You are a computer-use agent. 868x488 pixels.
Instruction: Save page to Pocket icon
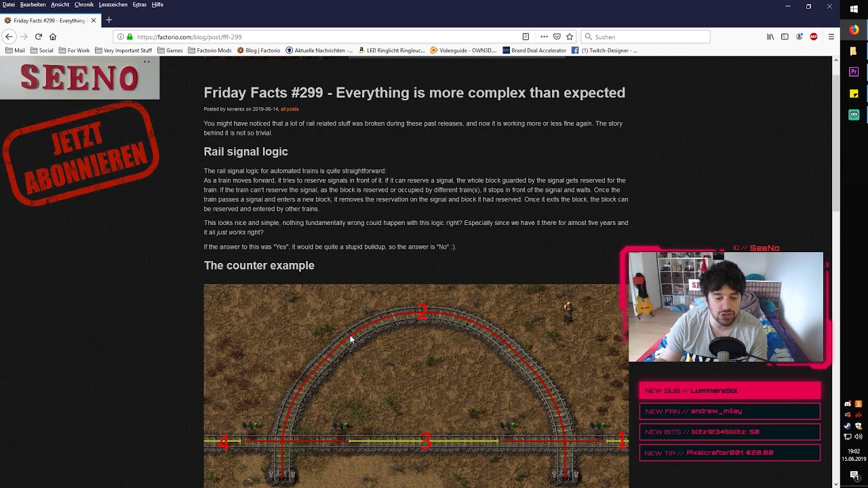[557, 37]
